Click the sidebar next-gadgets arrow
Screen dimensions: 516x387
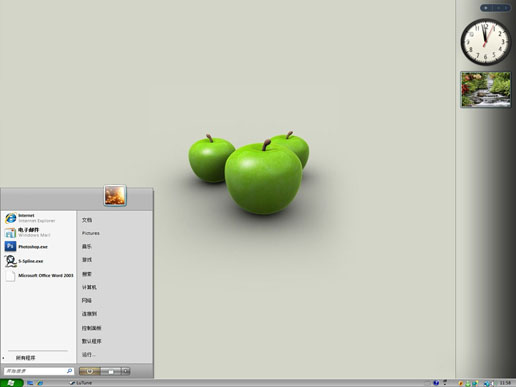coord(505,8)
